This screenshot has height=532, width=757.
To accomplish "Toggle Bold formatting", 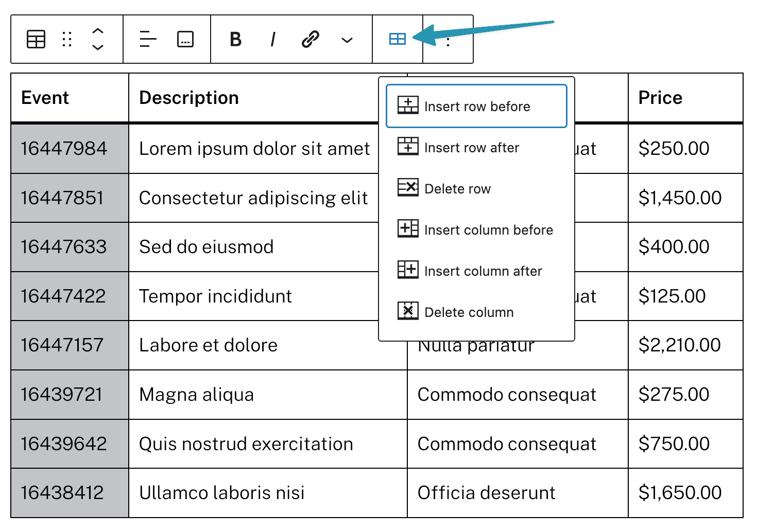I will (x=235, y=39).
